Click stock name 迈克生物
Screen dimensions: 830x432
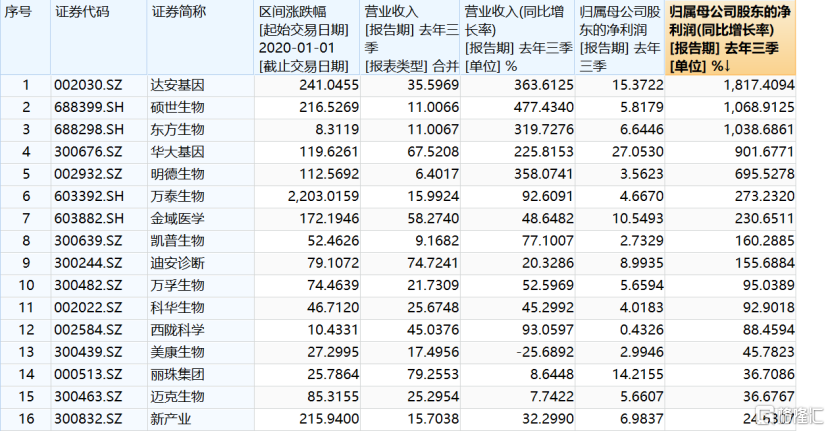click(177, 397)
